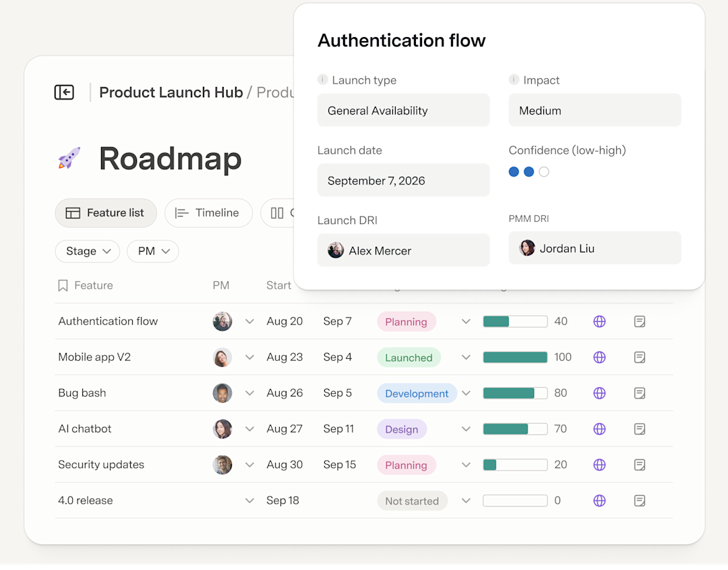
Task: Open the PM filter dropdown
Action: (153, 251)
